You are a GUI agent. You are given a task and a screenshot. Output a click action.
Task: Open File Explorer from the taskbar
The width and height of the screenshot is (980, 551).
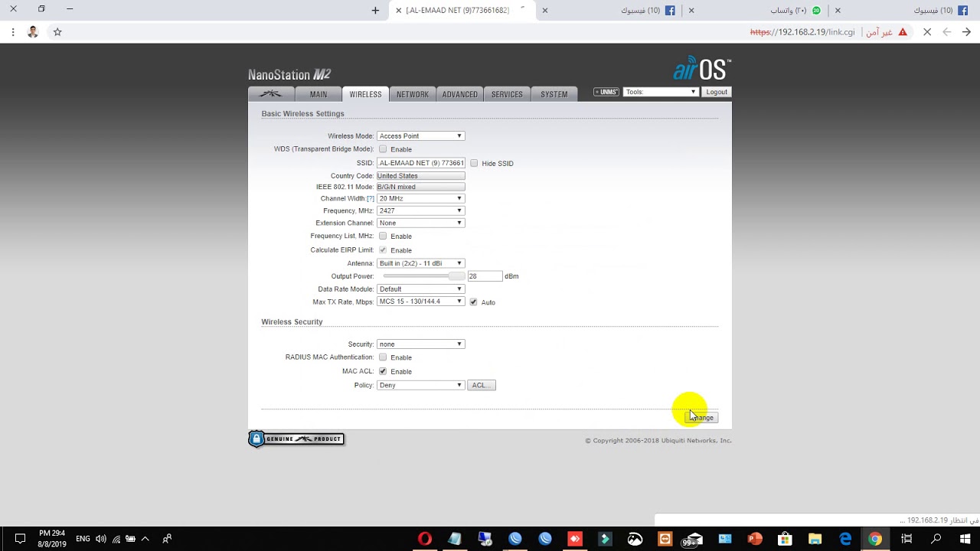(815, 539)
